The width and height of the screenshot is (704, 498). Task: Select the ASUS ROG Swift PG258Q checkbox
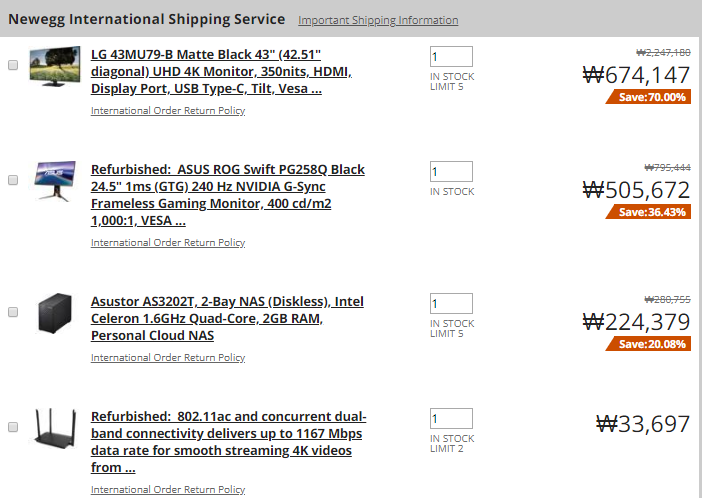[13, 180]
